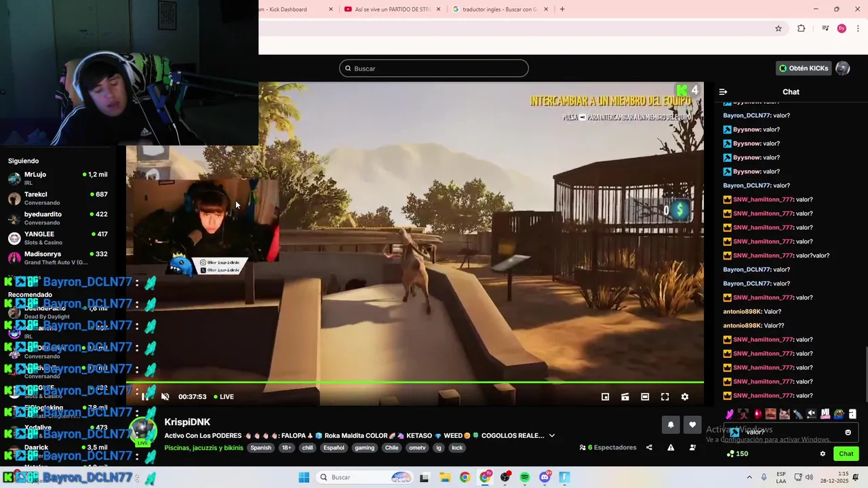The image size is (868, 488).
Task: Open player settings gear icon
Action: coord(685,396)
